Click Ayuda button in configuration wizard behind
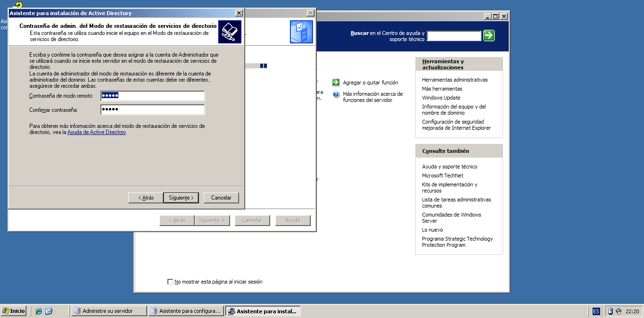Screen dimensions: 644x318 [x=293, y=220]
